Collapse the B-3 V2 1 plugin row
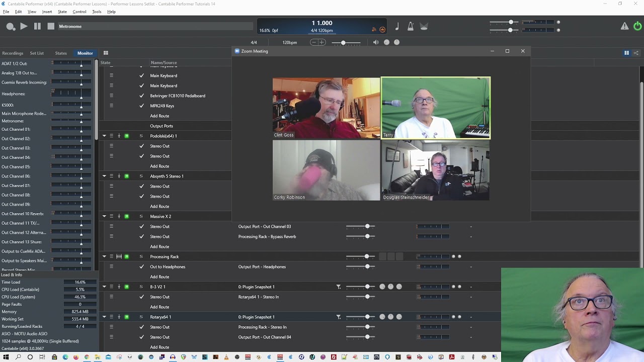This screenshot has width=644, height=362. (104, 287)
